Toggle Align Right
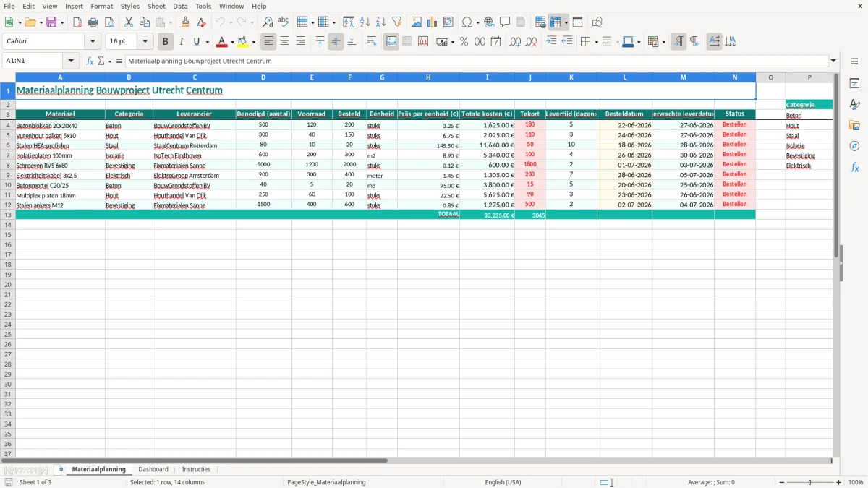This screenshot has width=868, height=488. (300, 42)
